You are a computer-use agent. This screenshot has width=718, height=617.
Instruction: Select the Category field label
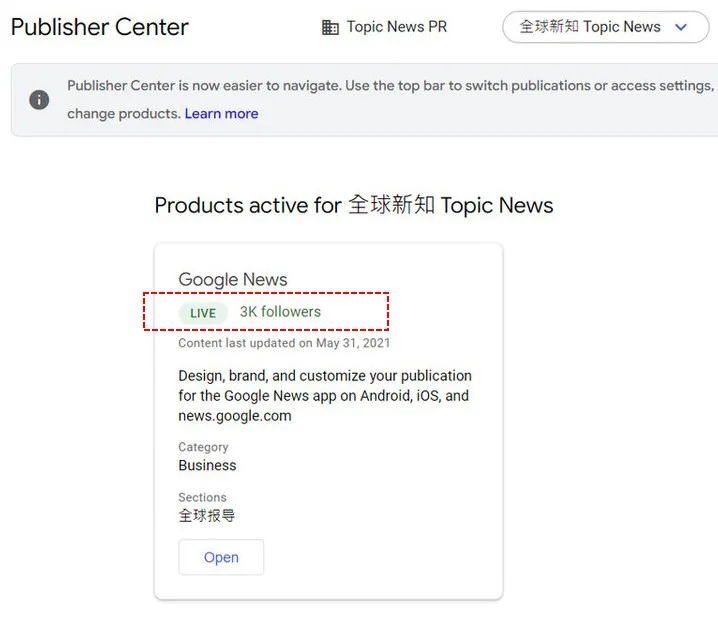pyautogui.click(x=203, y=447)
